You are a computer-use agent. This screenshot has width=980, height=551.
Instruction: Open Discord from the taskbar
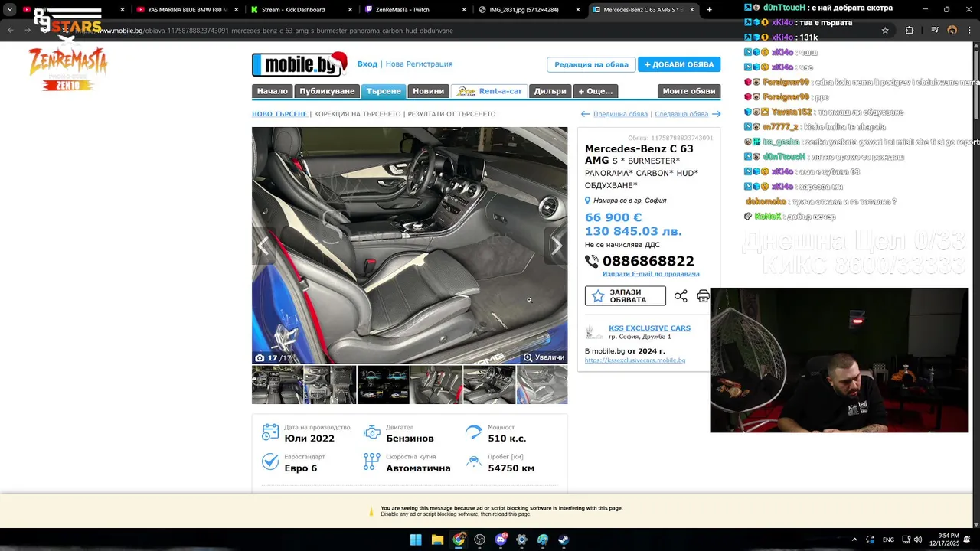click(501, 540)
